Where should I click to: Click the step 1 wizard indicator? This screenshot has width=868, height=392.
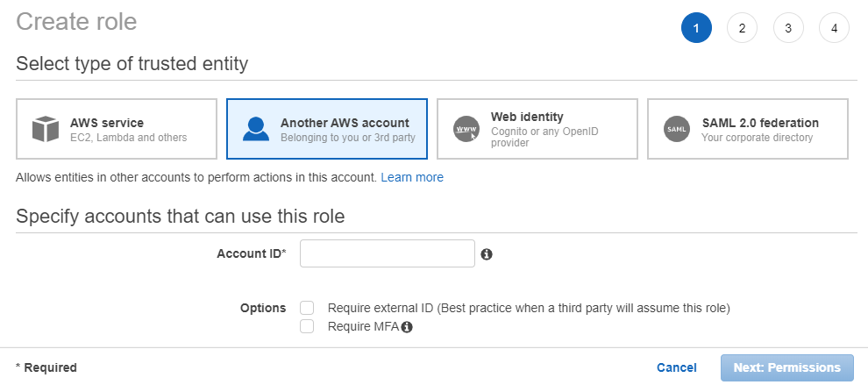[696, 28]
